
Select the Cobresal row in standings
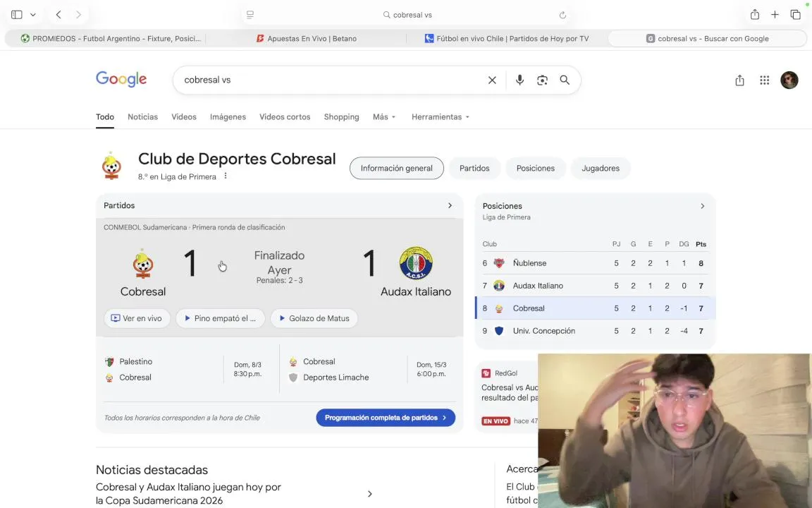click(596, 308)
